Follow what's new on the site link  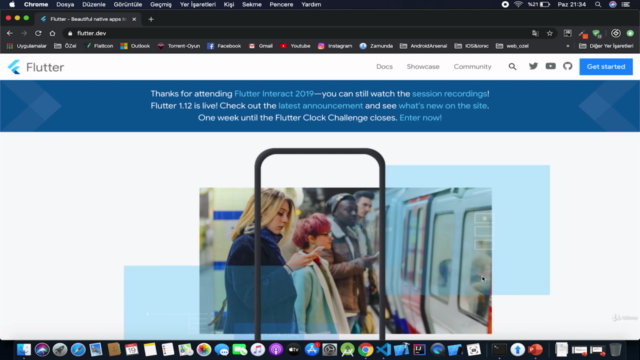pyautogui.click(x=442, y=106)
